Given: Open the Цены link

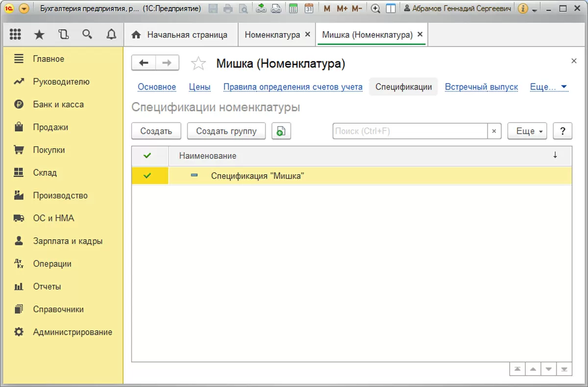Looking at the screenshot, I should coord(199,87).
